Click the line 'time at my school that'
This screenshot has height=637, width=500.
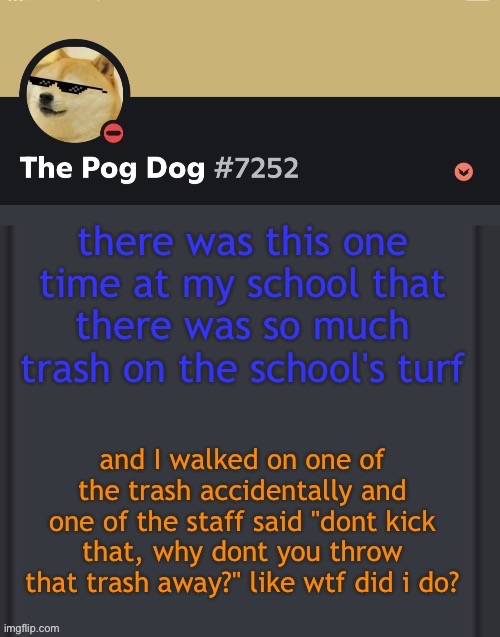242,285
